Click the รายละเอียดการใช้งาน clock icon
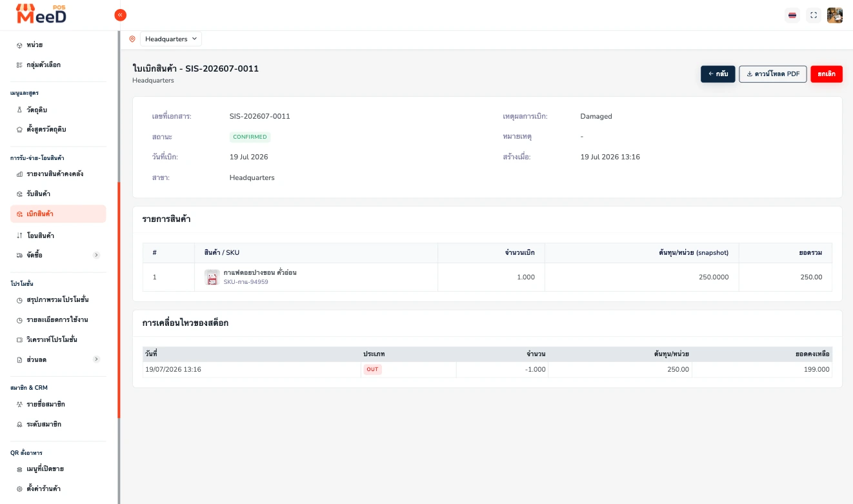Screen dimensions: 853x504 19,319
